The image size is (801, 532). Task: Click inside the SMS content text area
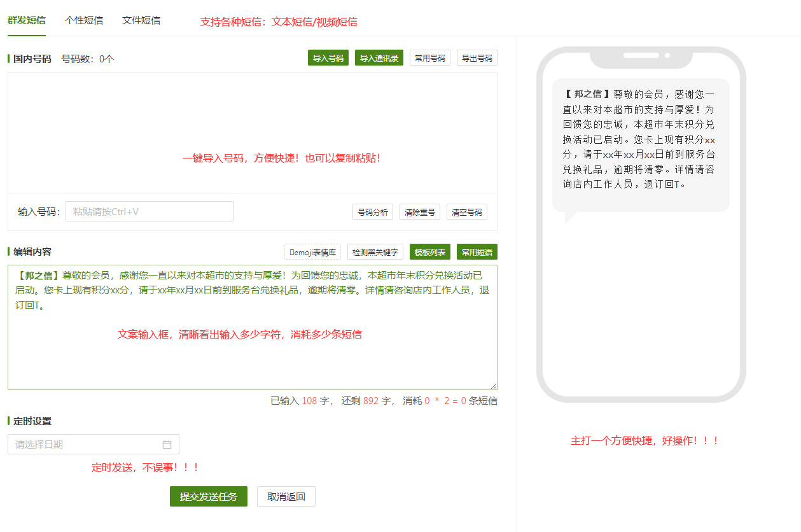tap(253, 327)
